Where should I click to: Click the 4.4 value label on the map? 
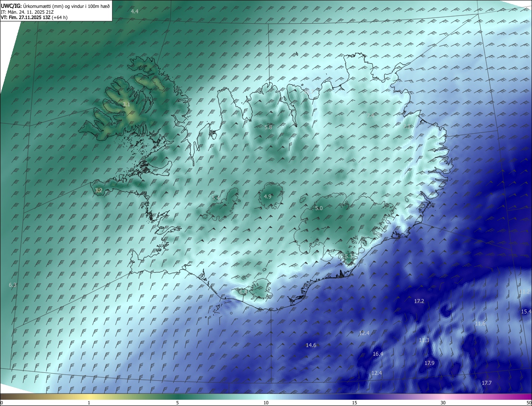point(135,12)
